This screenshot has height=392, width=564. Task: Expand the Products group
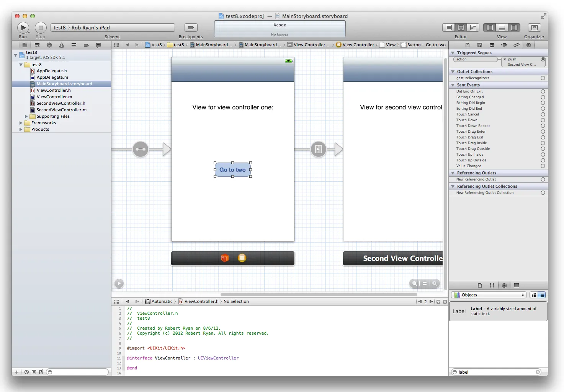coord(21,129)
